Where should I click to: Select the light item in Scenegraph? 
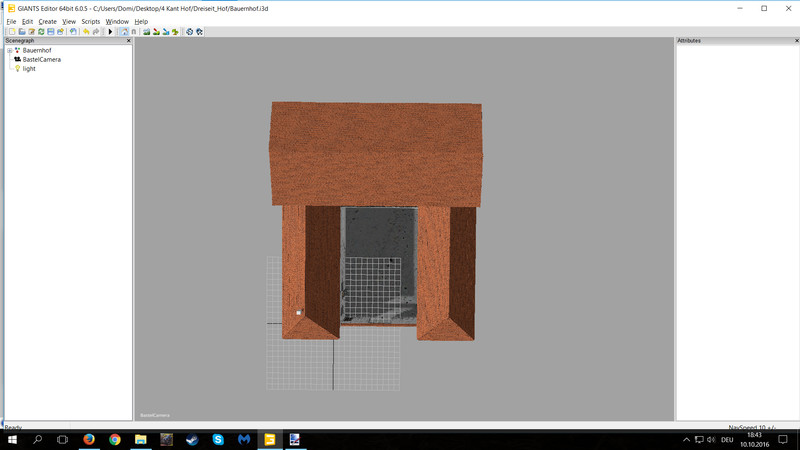pyautogui.click(x=29, y=69)
